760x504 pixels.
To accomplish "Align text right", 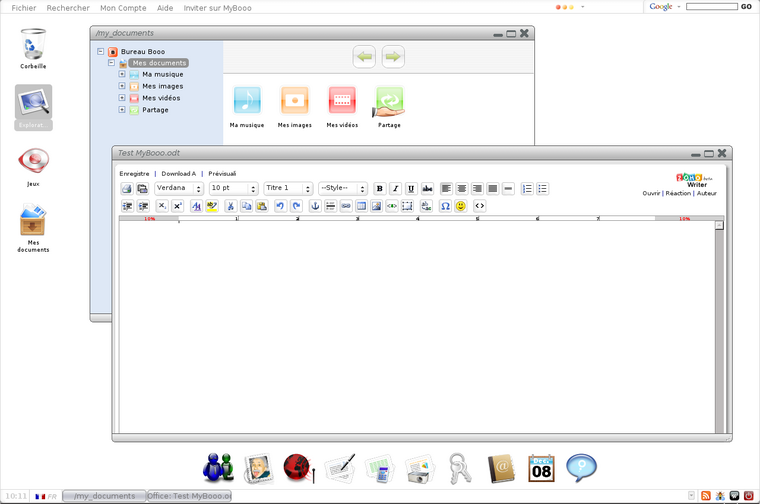I will 477,189.
